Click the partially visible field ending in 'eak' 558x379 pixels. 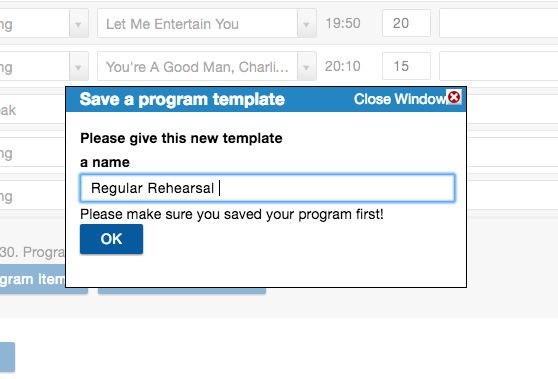point(32,110)
